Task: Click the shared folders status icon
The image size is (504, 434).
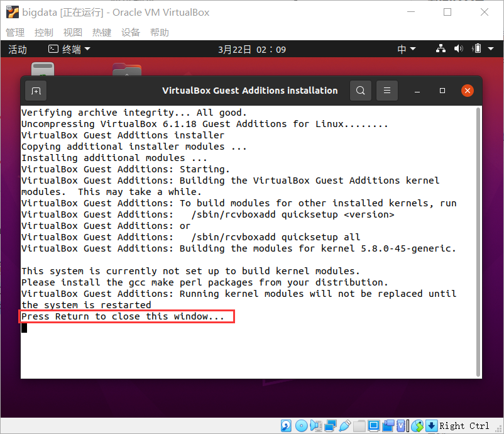Action: [x=359, y=426]
